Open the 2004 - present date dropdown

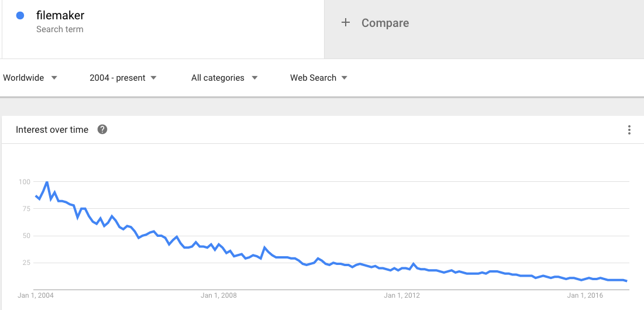click(x=123, y=78)
